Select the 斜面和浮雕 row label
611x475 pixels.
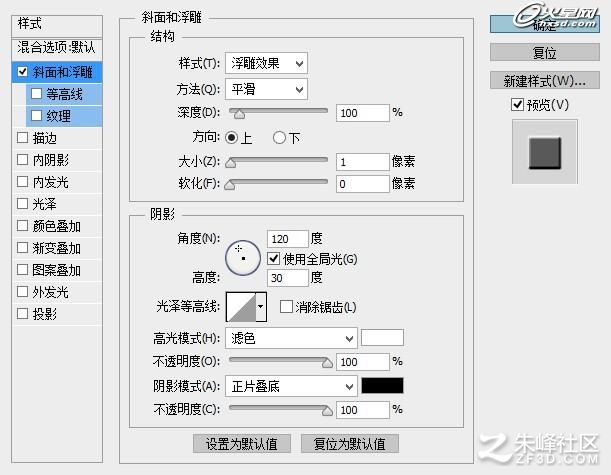pos(62,72)
